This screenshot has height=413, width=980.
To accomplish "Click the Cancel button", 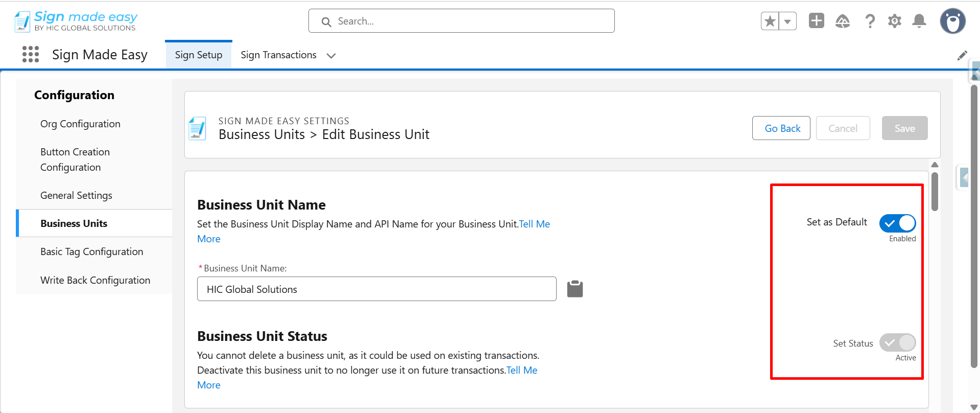I will point(843,128).
